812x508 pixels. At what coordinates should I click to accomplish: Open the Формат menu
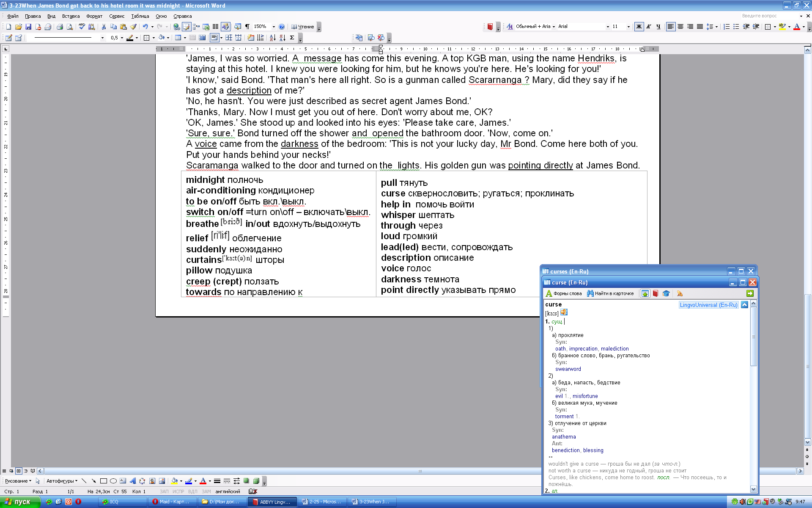click(x=94, y=16)
